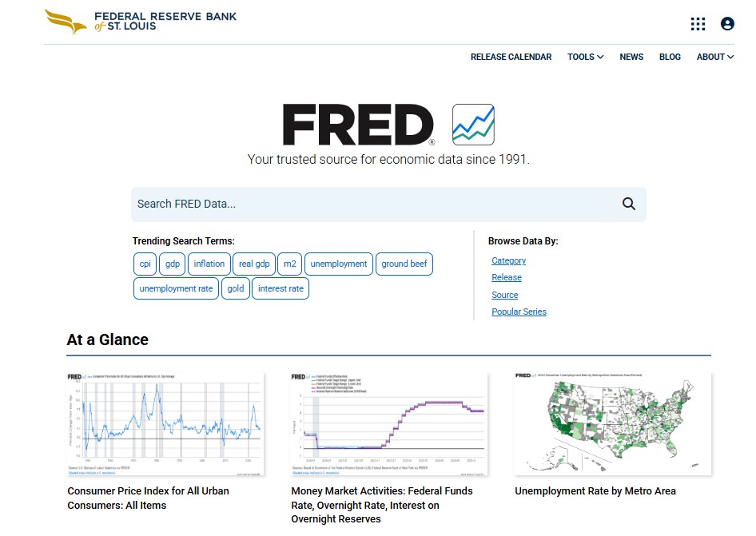The width and height of the screenshot is (756, 536).
Task: Browse data by Release link
Action: 506,278
